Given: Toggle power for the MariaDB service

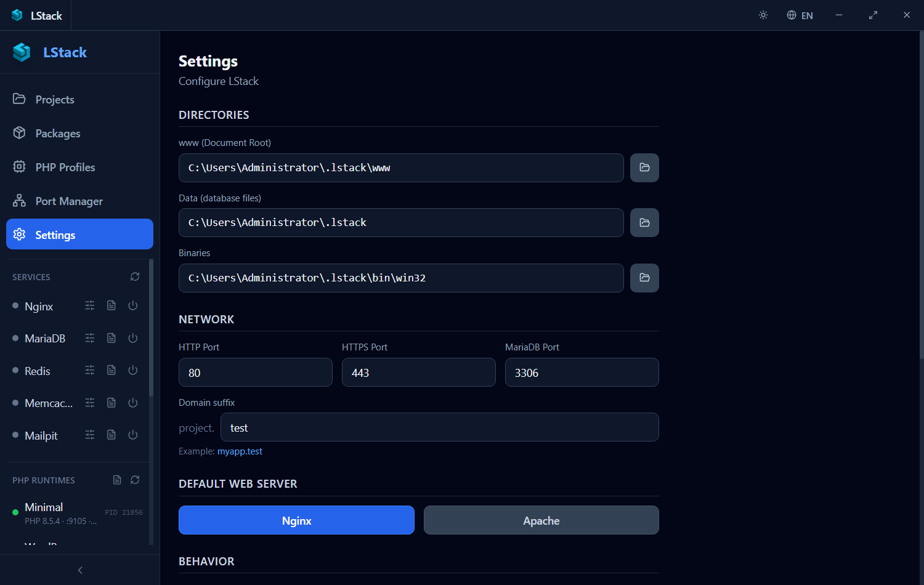Looking at the screenshot, I should point(132,338).
